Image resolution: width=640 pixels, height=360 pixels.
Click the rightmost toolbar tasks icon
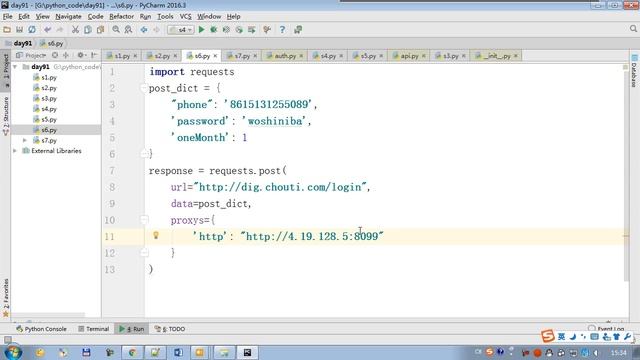pyautogui.click(x=298, y=29)
